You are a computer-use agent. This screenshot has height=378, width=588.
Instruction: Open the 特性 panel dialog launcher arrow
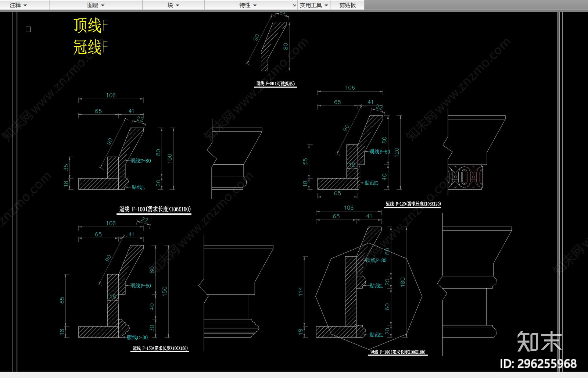[x=294, y=6]
